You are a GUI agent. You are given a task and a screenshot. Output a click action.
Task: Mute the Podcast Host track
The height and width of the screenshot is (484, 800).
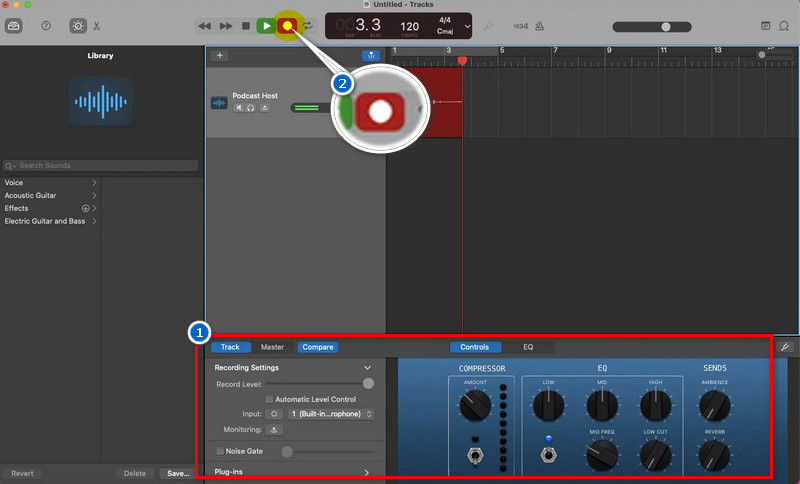tap(239, 108)
